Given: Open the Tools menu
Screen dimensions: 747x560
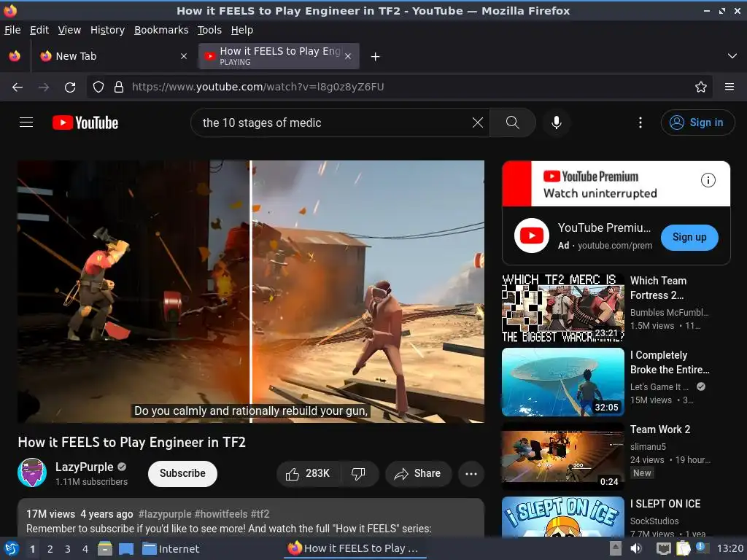Looking at the screenshot, I should tap(209, 30).
